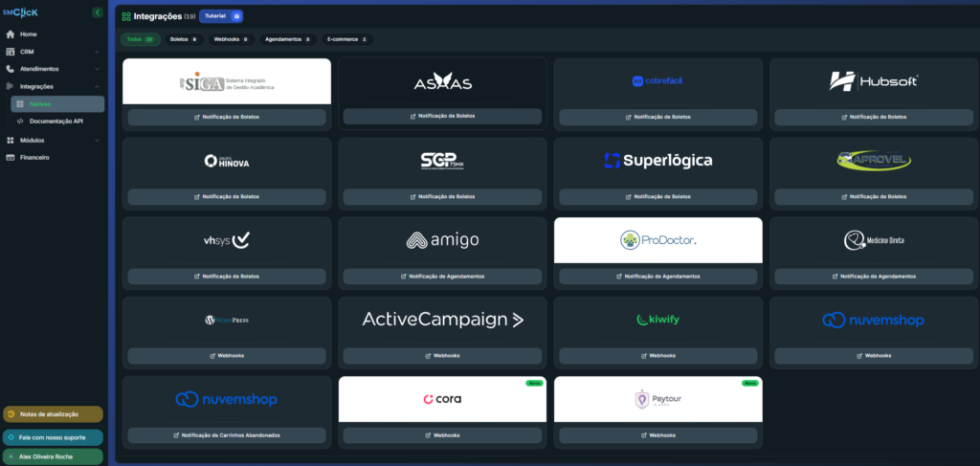Click Notificação de Boletos under Superlógica

pyautogui.click(x=658, y=197)
